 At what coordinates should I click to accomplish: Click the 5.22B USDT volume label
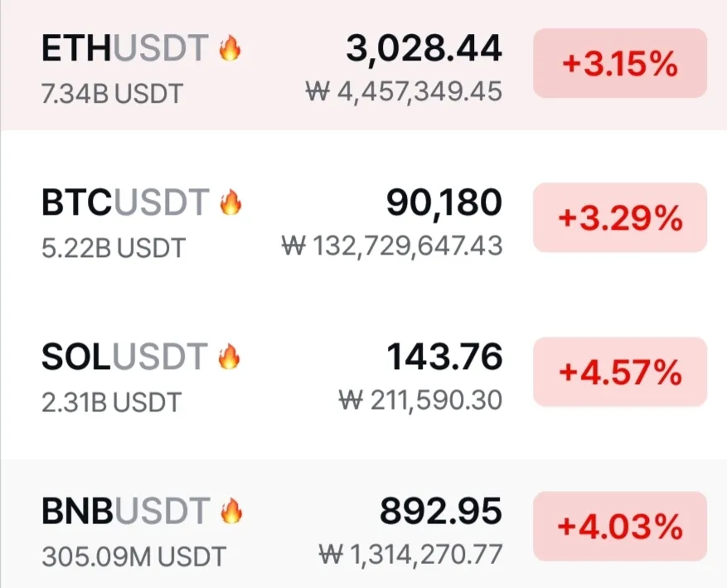[113, 248]
